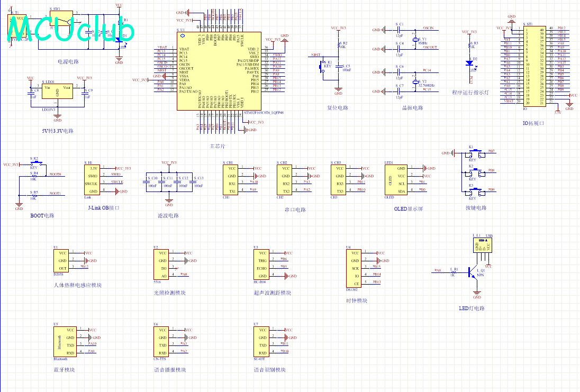Select the S_CH3 serial connector block

pyautogui.click(x=339, y=180)
